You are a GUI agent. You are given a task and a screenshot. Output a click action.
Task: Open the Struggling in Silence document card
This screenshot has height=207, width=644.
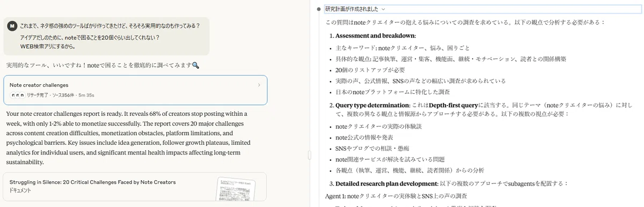[x=135, y=187]
